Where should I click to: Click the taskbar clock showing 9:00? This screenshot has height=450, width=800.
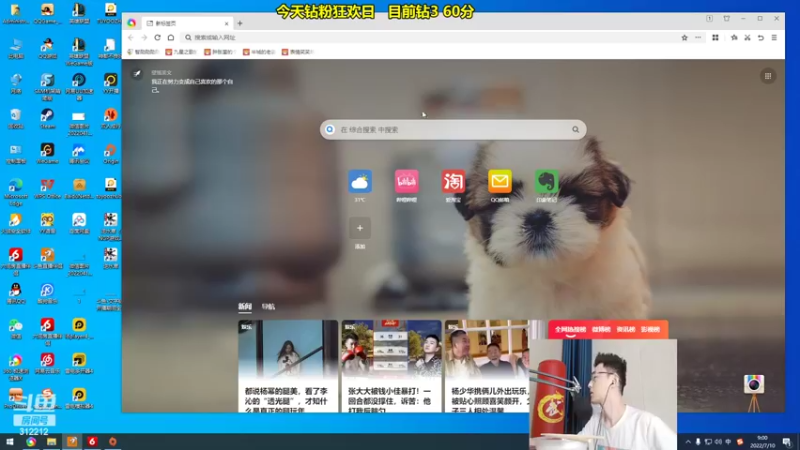point(762,442)
